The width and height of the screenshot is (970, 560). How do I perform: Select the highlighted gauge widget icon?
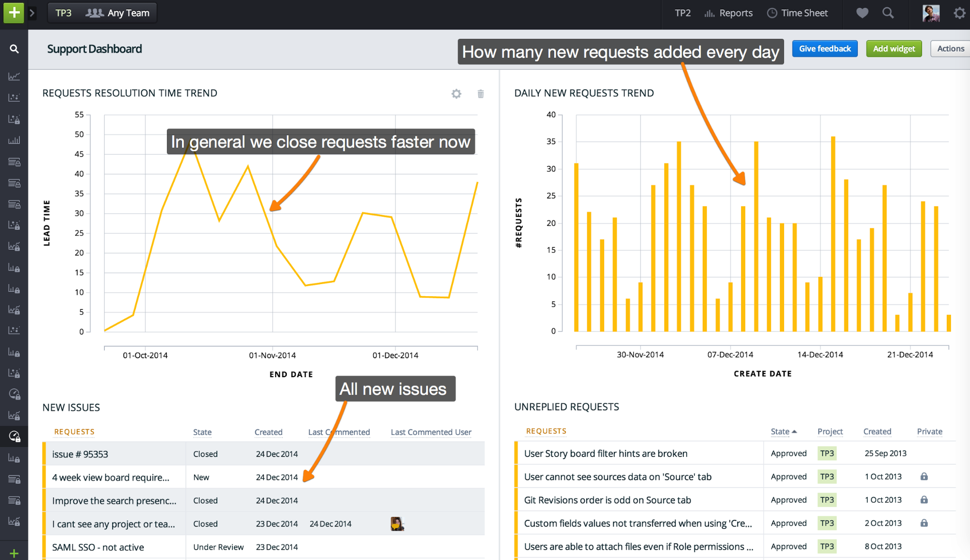(14, 436)
